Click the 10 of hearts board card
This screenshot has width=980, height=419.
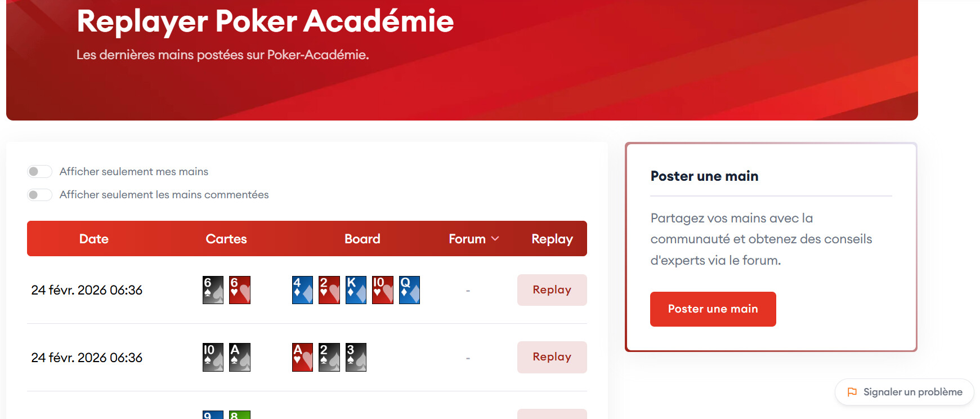point(382,290)
